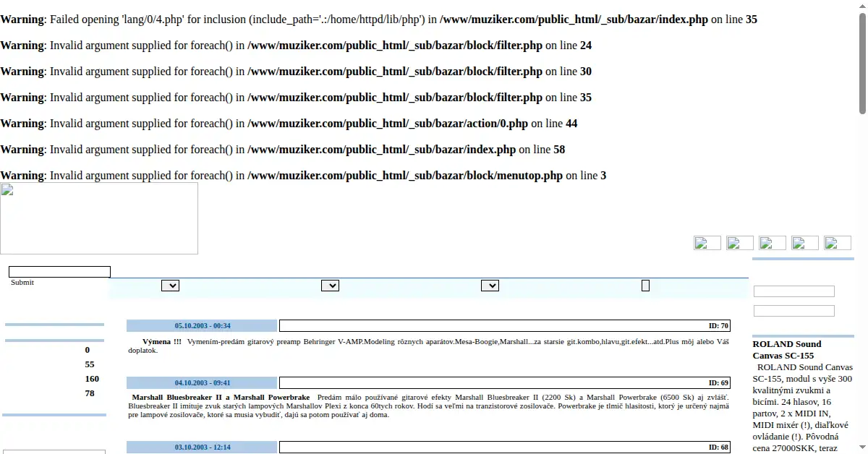Select the category count 160 in left sidebar
The height and width of the screenshot is (454, 868).
pyautogui.click(x=92, y=379)
